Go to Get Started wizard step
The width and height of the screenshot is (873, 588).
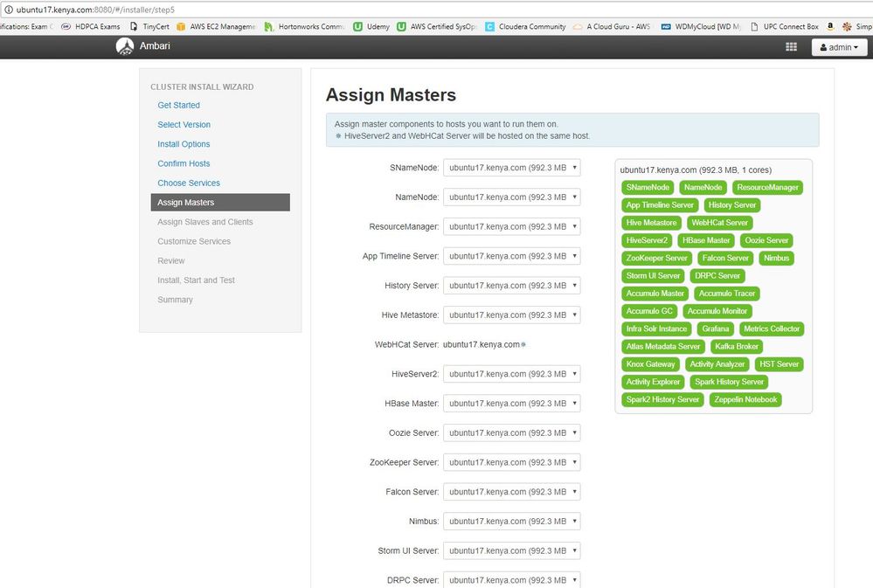click(x=178, y=105)
